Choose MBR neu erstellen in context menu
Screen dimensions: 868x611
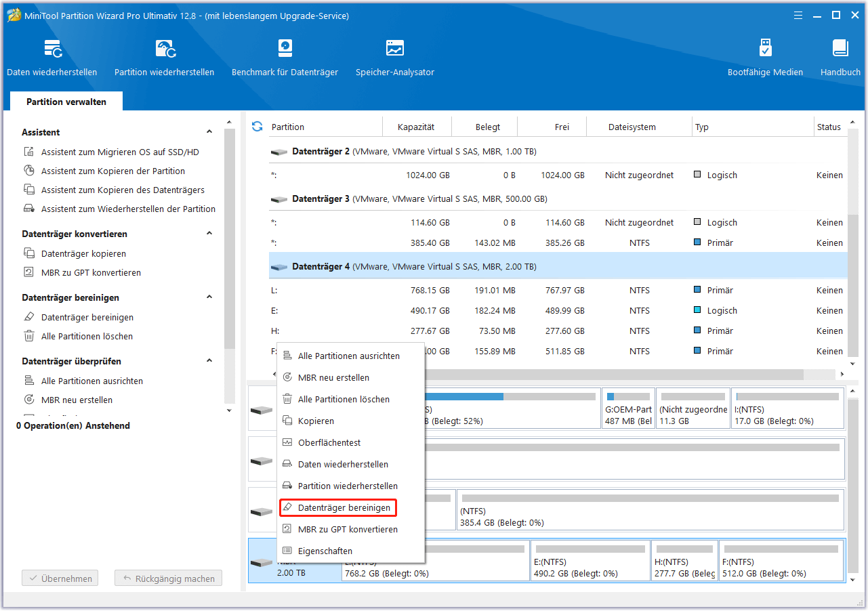[351, 378]
